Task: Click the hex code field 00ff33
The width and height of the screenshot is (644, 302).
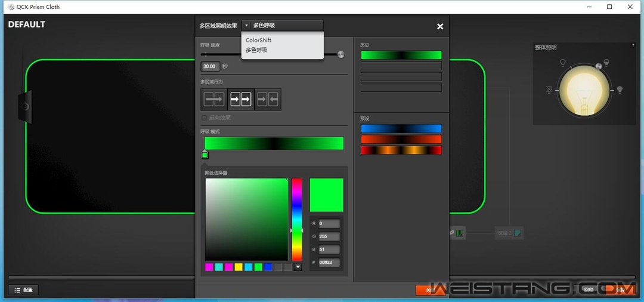Action: 329,263
